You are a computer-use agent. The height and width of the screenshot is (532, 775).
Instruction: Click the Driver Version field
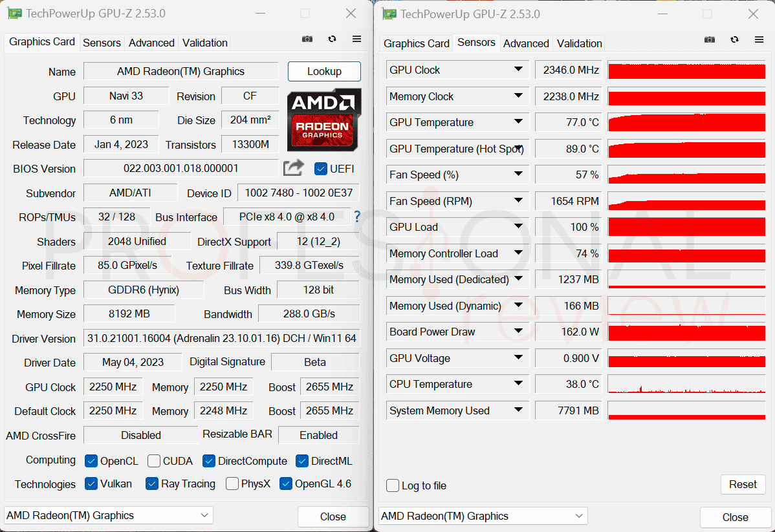(221, 338)
